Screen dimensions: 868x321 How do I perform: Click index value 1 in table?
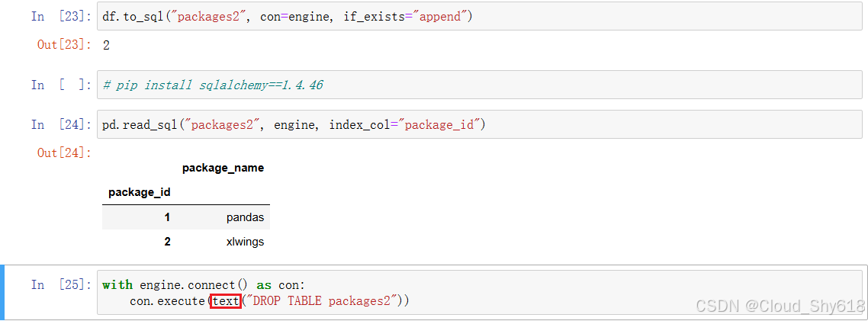(167, 217)
